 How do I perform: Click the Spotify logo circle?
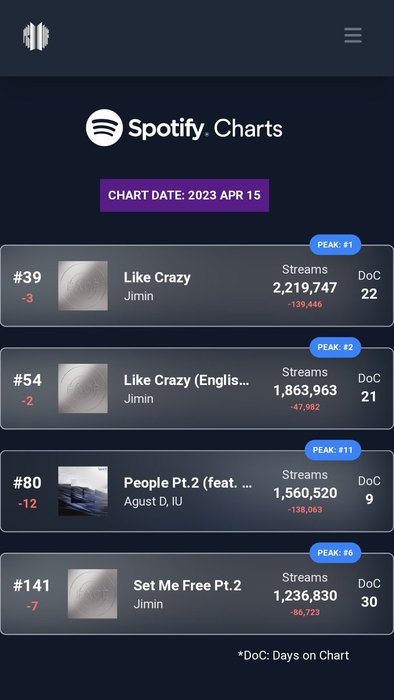[x=104, y=128]
